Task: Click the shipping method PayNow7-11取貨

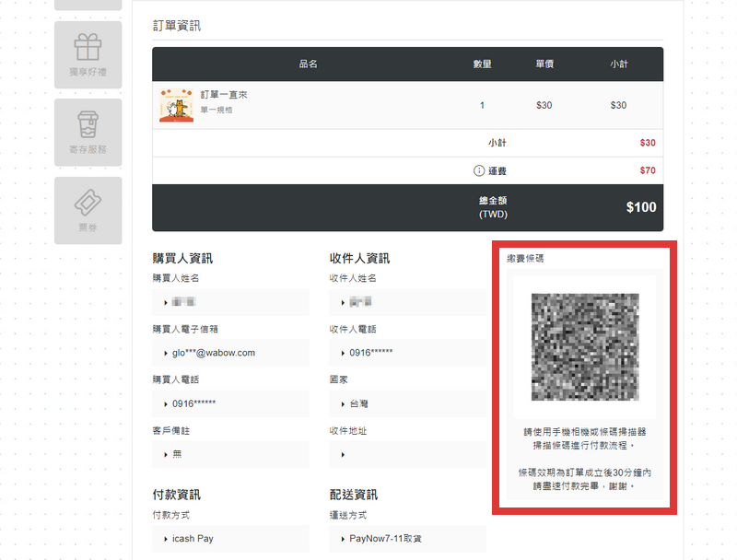Action: coord(385,539)
